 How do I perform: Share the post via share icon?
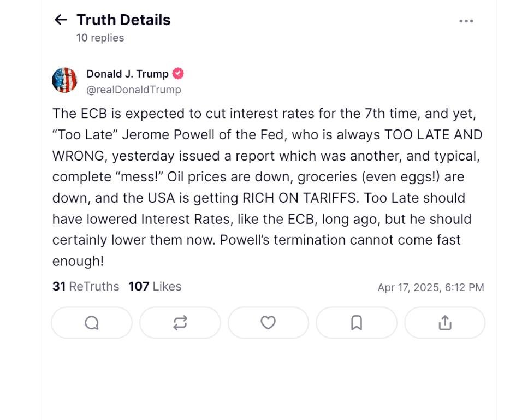pyautogui.click(x=444, y=323)
